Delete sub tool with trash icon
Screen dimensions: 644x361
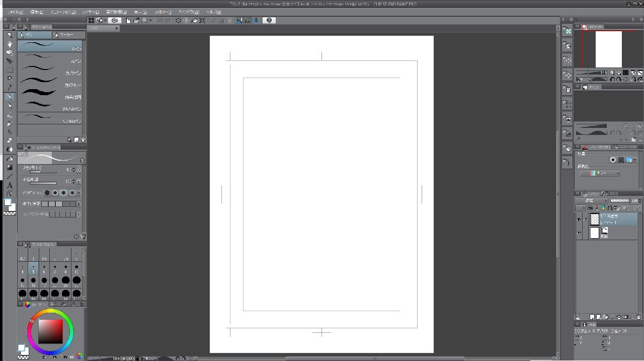pyautogui.click(x=83, y=139)
